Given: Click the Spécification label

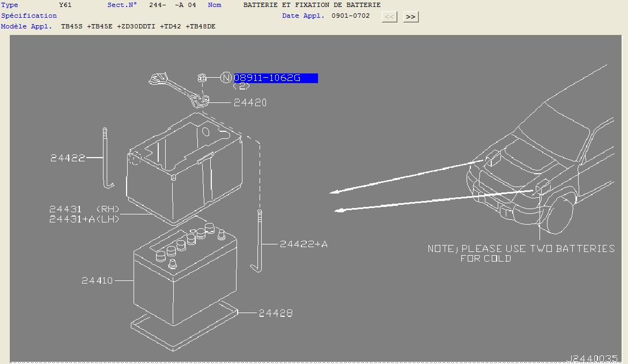Looking at the screenshot, I should pyautogui.click(x=29, y=16).
